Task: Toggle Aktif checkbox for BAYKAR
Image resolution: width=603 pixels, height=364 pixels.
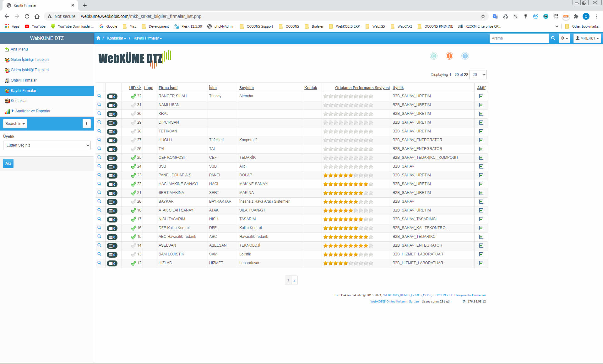Action: 481,202
